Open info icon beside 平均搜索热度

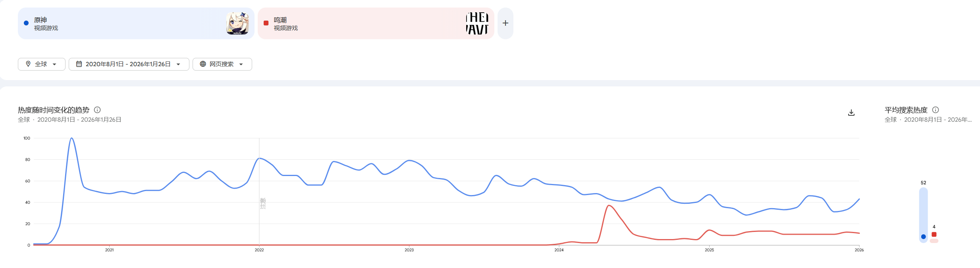coord(936,110)
